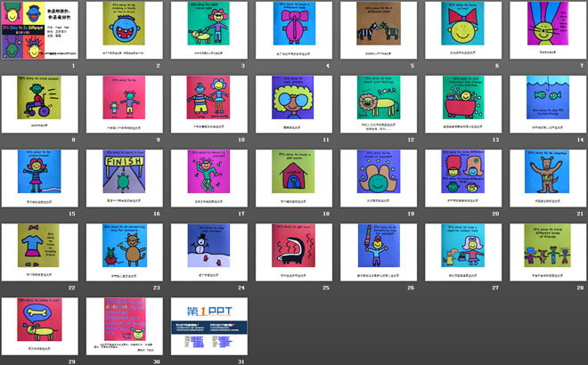Screen dimensions: 588x365
Task: Select slide 1 title cover thumbnail
Action: pos(40,30)
